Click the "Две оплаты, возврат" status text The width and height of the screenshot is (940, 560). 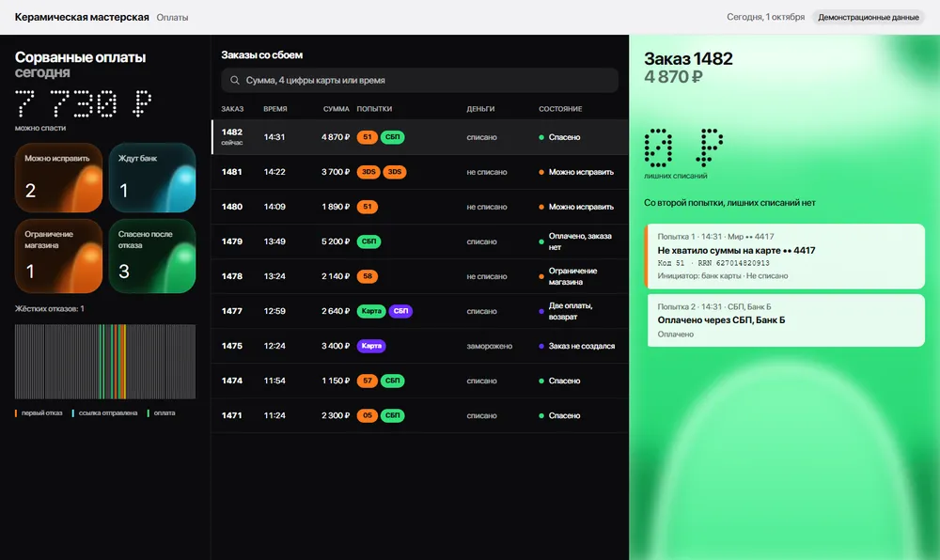click(571, 311)
